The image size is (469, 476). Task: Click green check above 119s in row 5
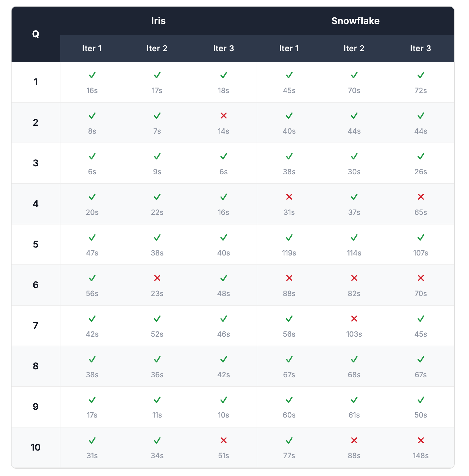click(x=289, y=237)
